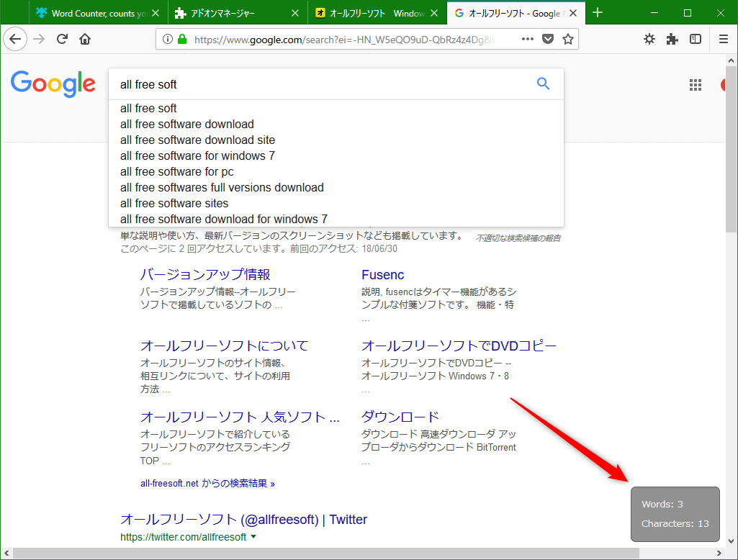
Task: Open the オールフリーソフト 人気ソフト link
Action: tap(240, 417)
